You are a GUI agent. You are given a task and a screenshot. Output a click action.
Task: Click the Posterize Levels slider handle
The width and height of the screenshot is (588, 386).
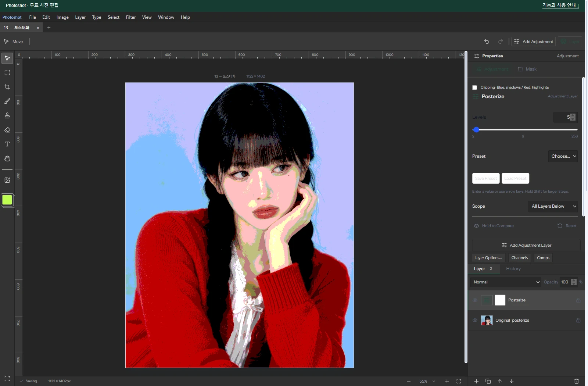476,130
